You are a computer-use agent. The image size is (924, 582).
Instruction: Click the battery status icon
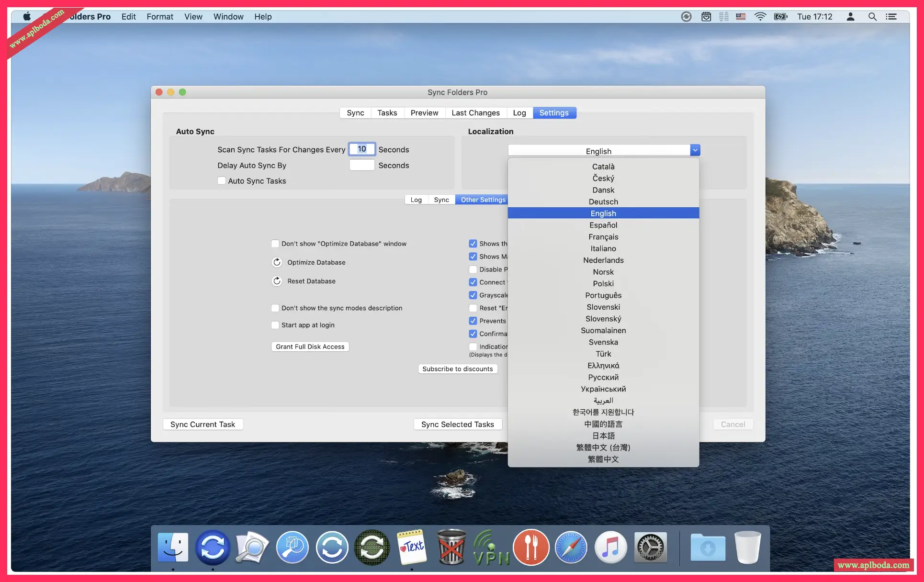(x=780, y=17)
